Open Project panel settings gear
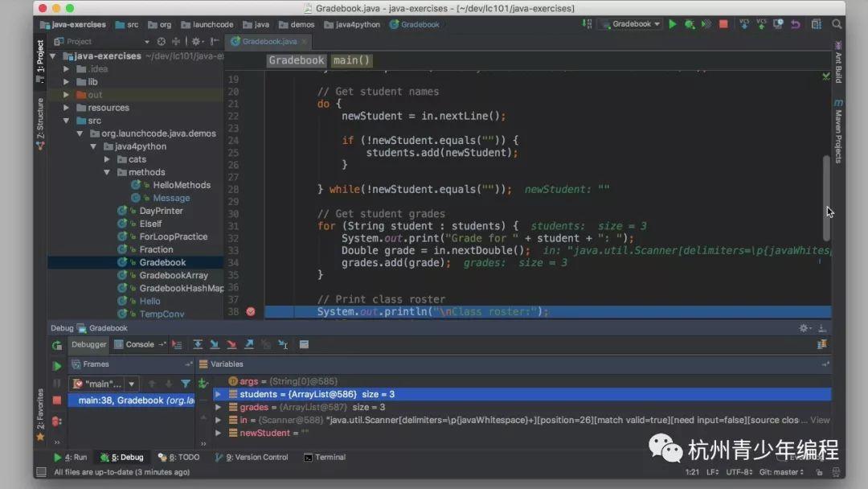The width and height of the screenshot is (868, 489). (197, 42)
